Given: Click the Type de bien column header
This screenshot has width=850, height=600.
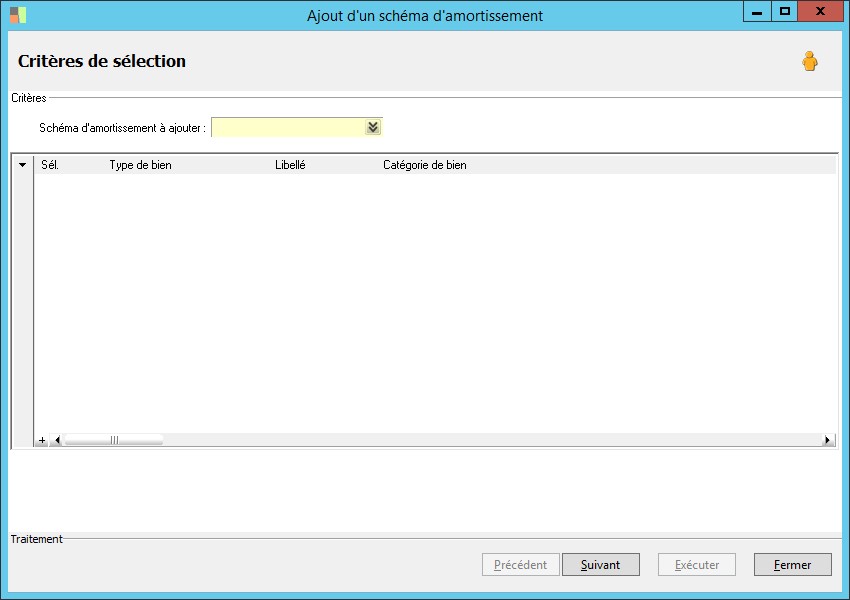Looking at the screenshot, I should 140,165.
